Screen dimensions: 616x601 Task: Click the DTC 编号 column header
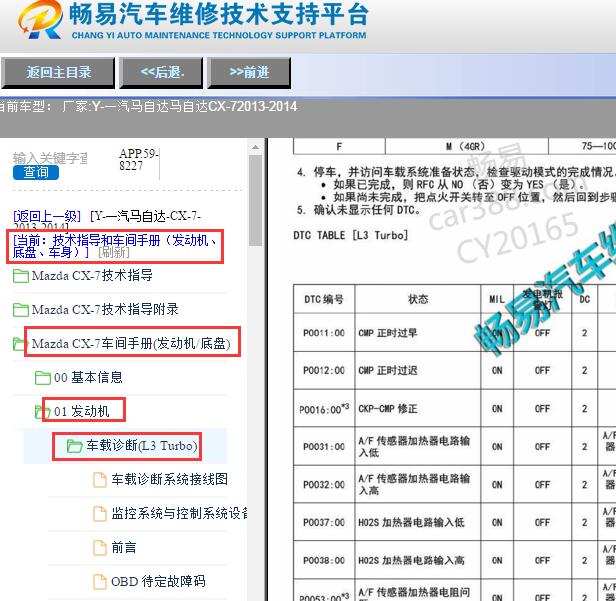[x=324, y=299]
